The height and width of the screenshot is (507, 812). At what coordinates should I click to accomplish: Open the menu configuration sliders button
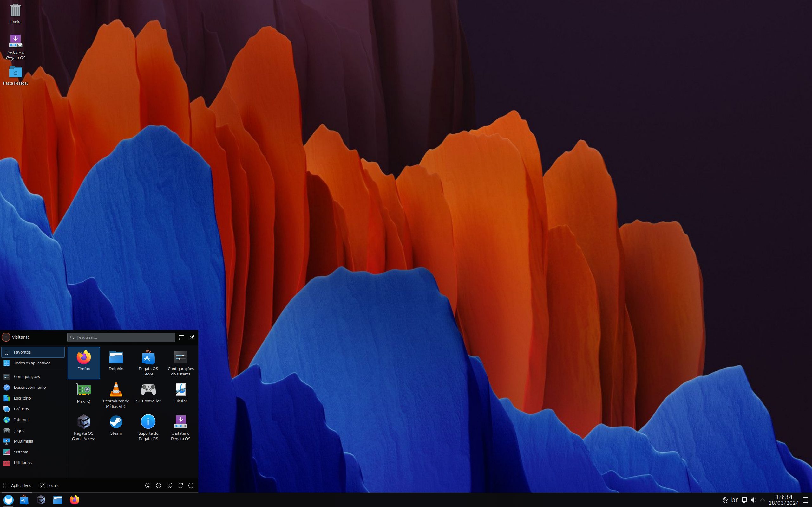(181, 337)
